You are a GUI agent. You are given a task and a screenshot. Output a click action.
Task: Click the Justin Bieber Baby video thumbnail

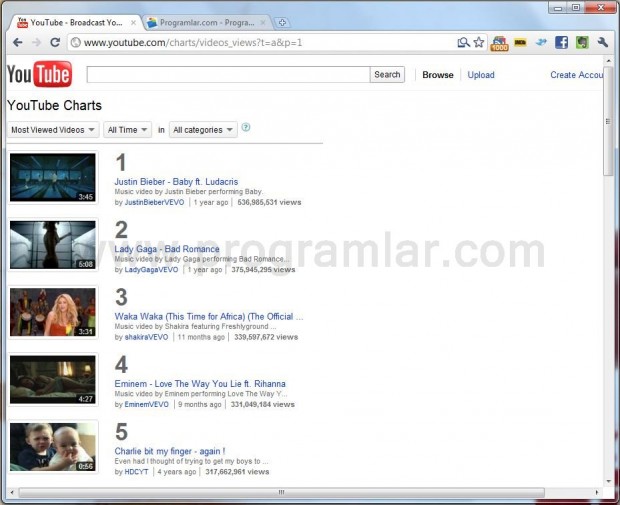[x=53, y=178]
